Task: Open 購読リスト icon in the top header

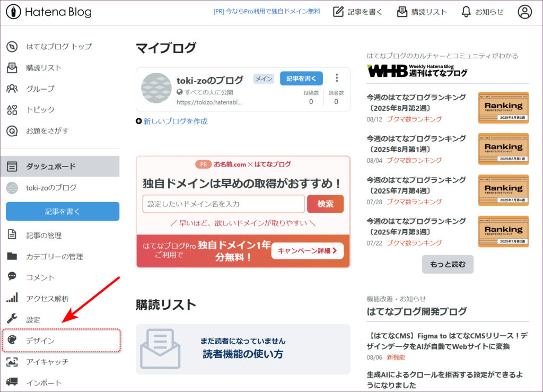Action: [402, 12]
